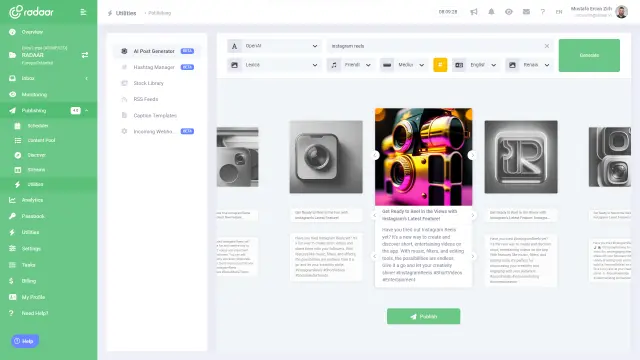Select Caption Templates in the utilities list
The height and width of the screenshot is (360, 640).
pos(157,116)
